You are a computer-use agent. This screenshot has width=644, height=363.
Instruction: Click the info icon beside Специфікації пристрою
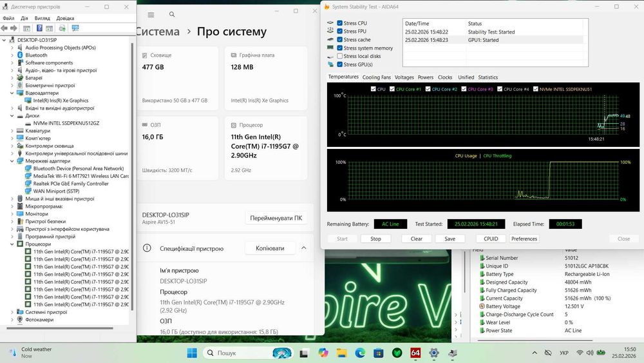coord(147,248)
